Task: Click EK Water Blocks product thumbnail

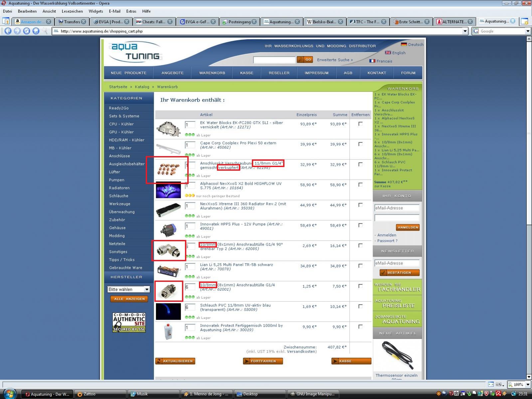Action: 168,129
